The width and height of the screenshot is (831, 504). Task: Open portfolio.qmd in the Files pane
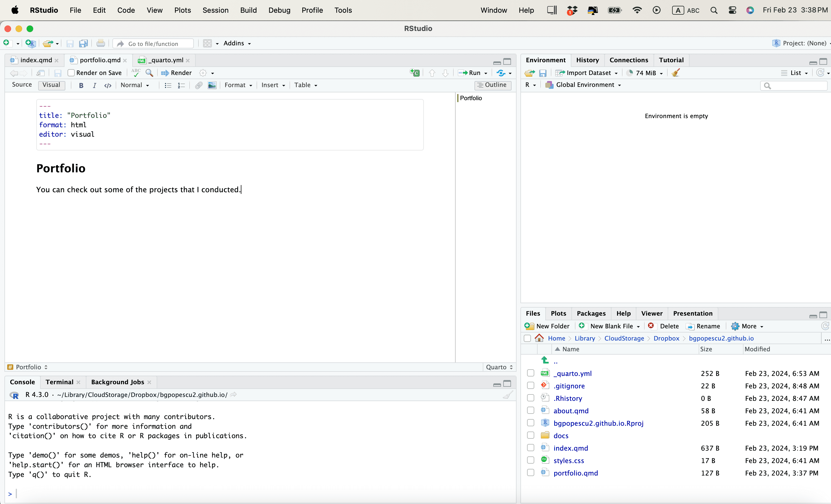[x=575, y=473]
